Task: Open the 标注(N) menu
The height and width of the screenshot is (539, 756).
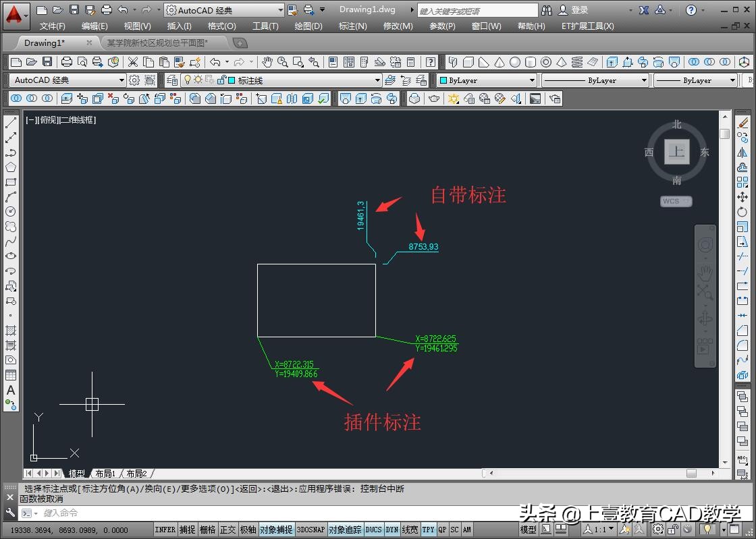Action: [x=353, y=26]
